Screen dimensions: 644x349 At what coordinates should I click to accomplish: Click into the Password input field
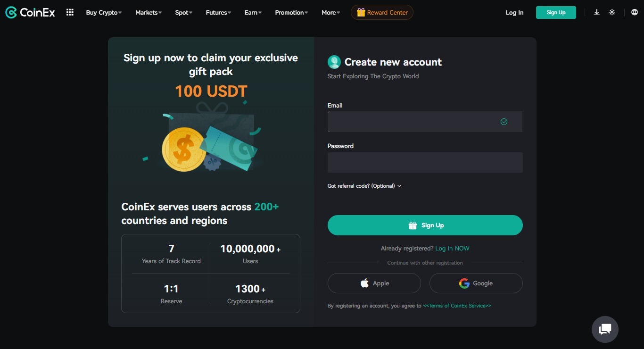pyautogui.click(x=425, y=162)
